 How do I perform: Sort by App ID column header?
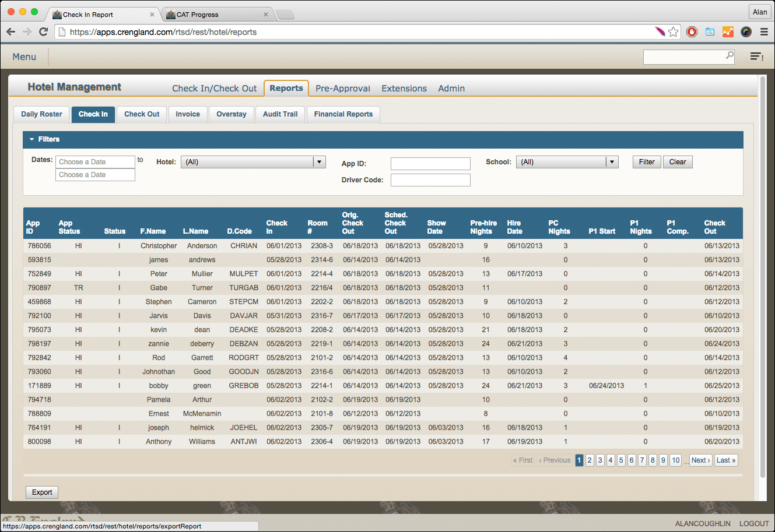(x=33, y=227)
